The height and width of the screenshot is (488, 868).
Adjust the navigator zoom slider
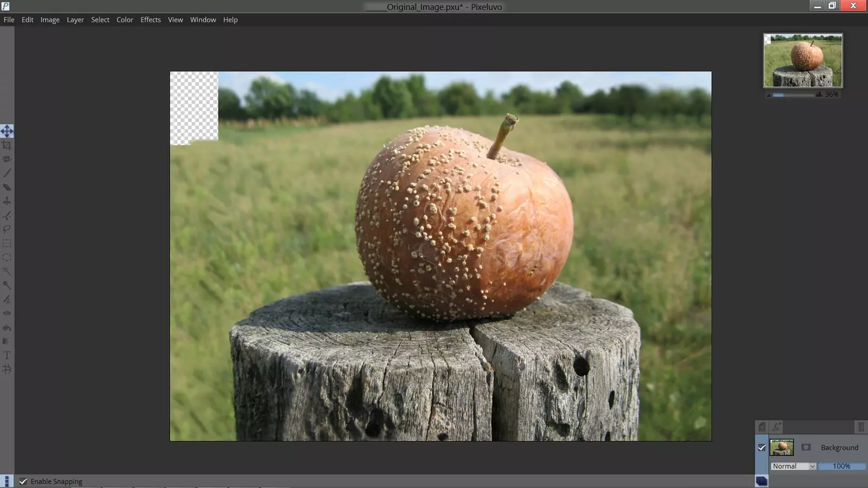pyautogui.click(x=793, y=95)
